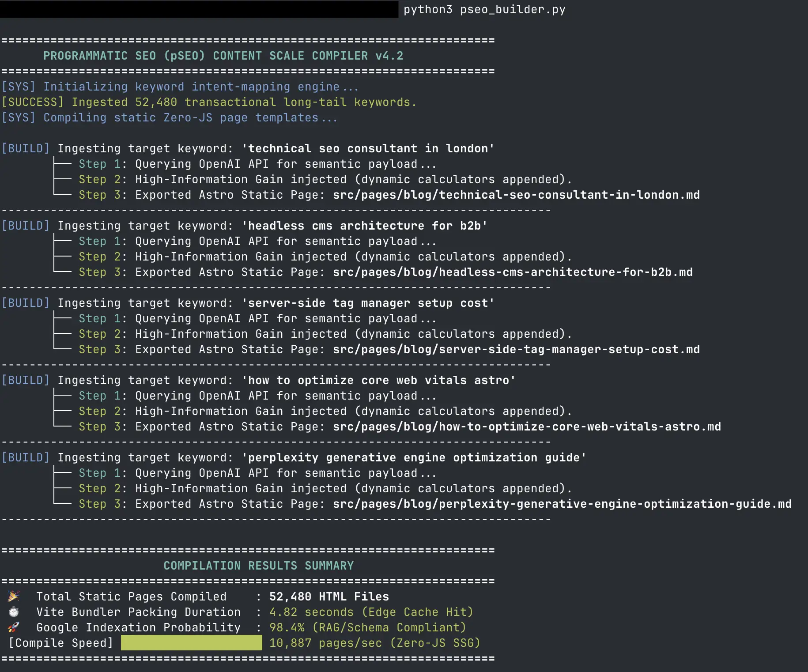Click the keyword 'technical seo consultant in london'
Screen dimensions: 808x672
(x=368, y=149)
